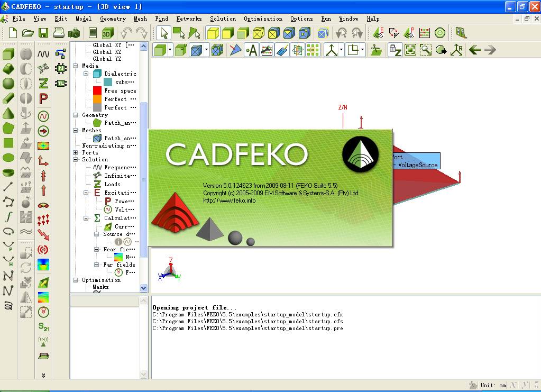
Task: Save the model with the floppy disk icon
Action: (x=43, y=33)
